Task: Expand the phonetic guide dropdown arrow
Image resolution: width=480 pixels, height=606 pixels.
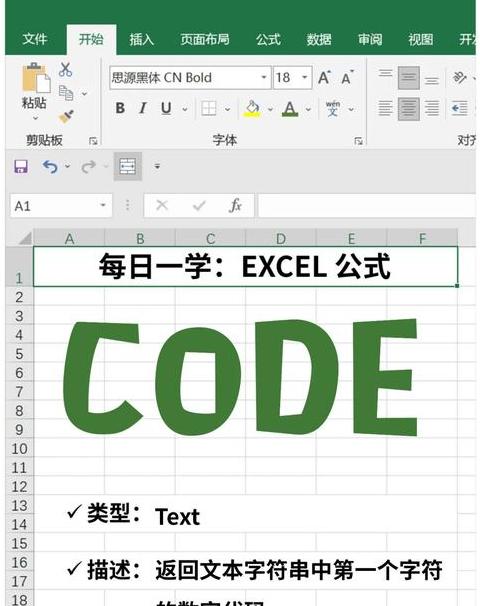Action: pyautogui.click(x=351, y=109)
